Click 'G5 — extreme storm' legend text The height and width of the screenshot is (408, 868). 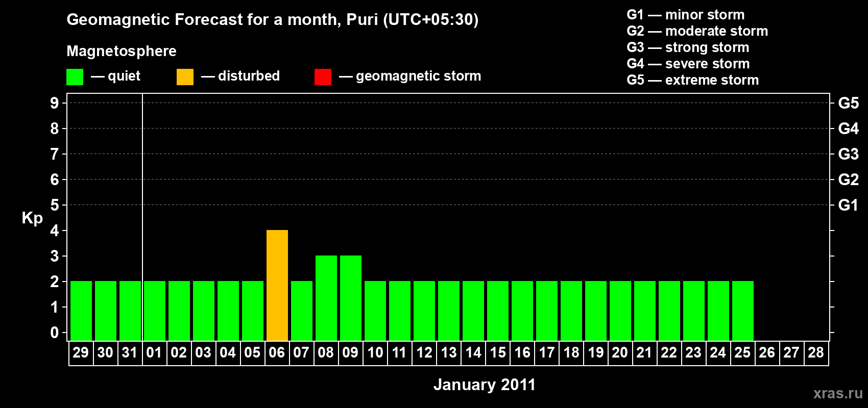tap(693, 80)
